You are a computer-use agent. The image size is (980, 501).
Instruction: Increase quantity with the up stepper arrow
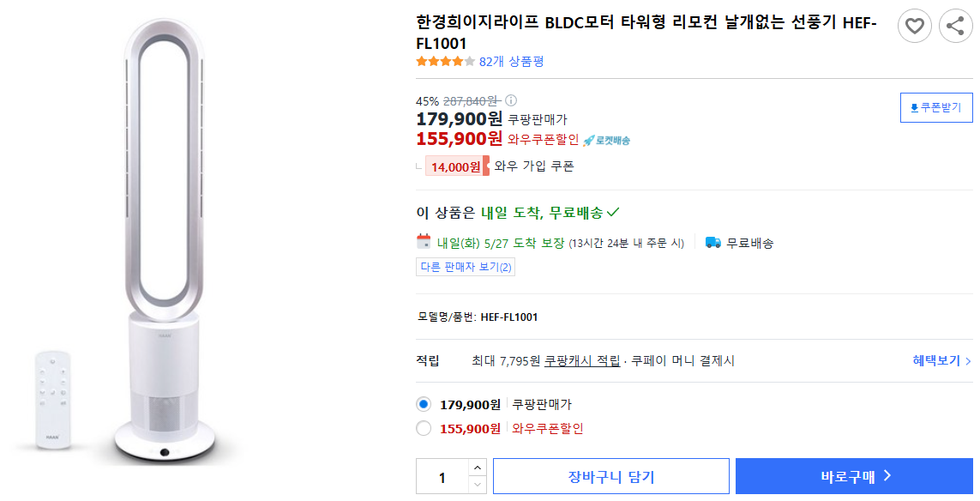[476, 468]
